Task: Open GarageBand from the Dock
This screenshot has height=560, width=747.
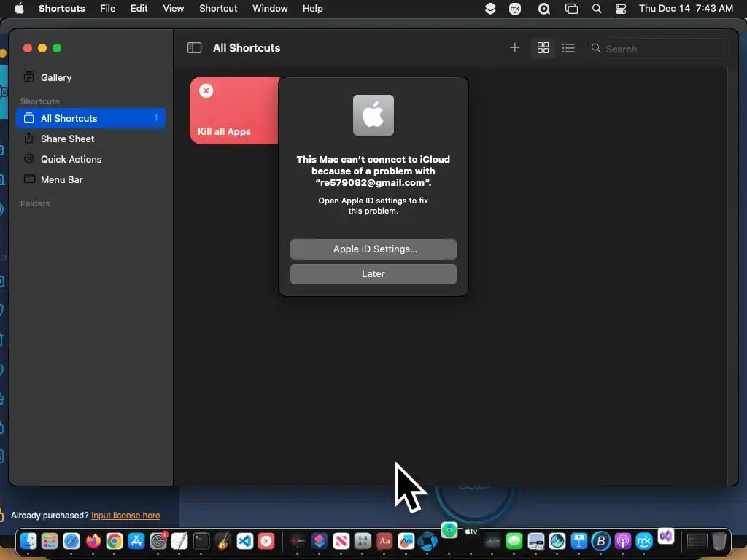Action: click(223, 541)
